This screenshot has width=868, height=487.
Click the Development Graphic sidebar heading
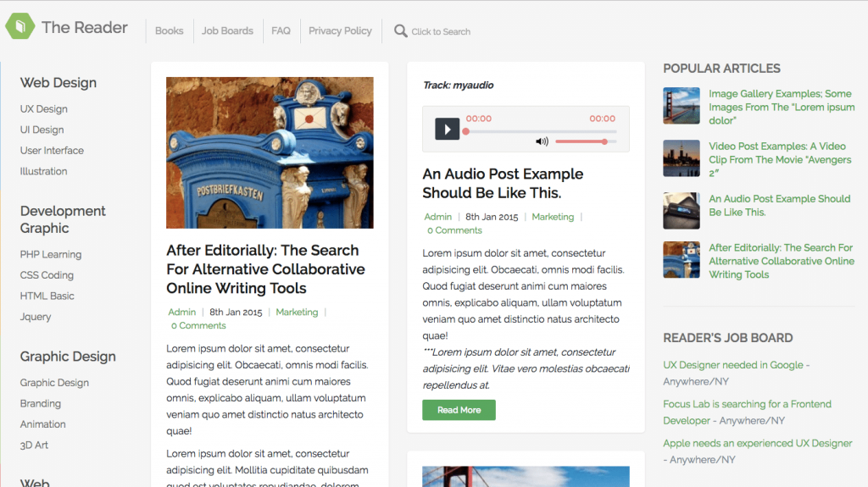63,219
